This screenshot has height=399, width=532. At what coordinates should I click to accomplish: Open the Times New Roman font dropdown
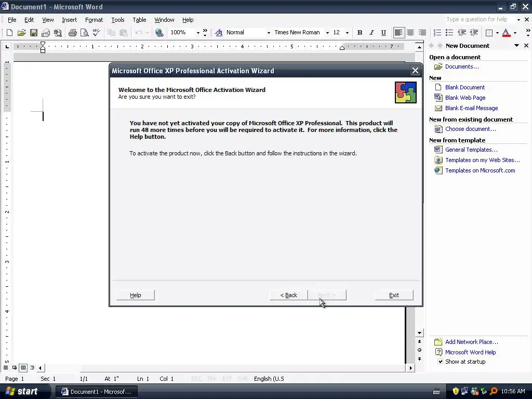click(x=327, y=33)
